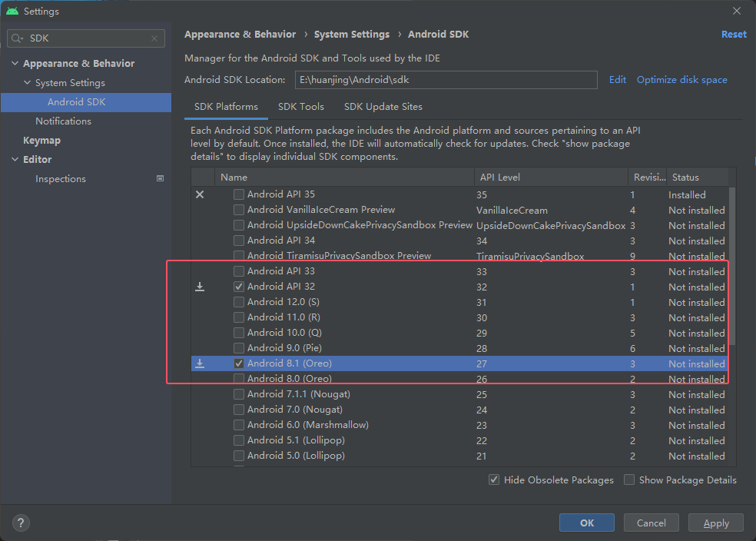Check Android VanillaIceCream Preview checkbox
756x541 pixels.
tap(239, 210)
